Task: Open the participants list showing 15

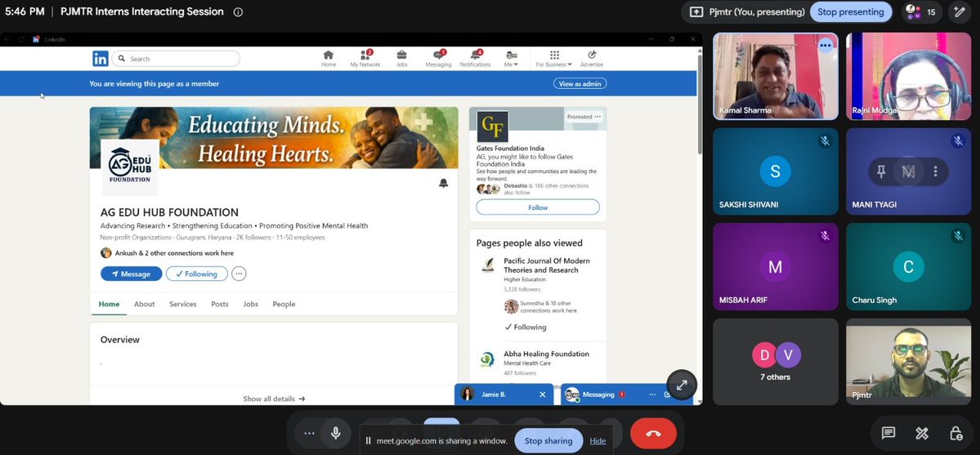Action: (x=921, y=12)
